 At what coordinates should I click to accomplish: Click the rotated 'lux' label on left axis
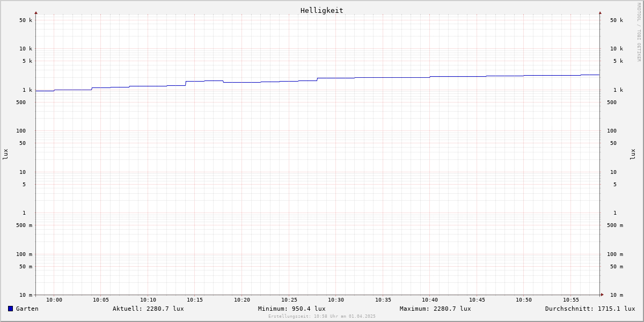coord(5,155)
